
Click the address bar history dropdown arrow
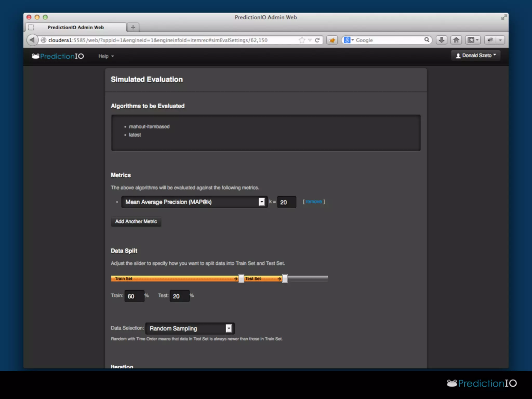pos(310,40)
